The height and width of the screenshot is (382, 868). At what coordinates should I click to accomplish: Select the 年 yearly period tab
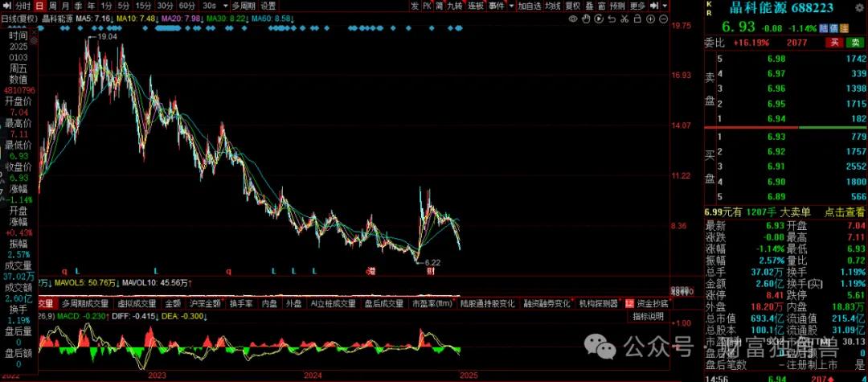tap(92, 6)
